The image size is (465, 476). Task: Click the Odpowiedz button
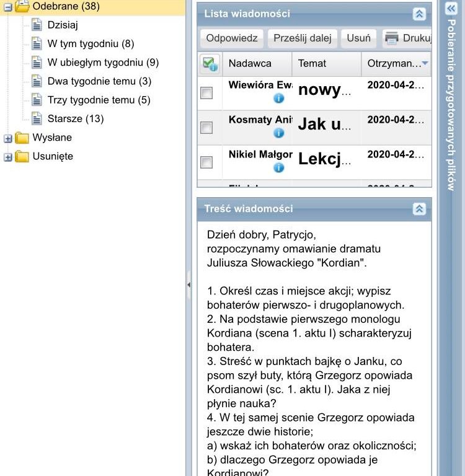[x=232, y=38]
